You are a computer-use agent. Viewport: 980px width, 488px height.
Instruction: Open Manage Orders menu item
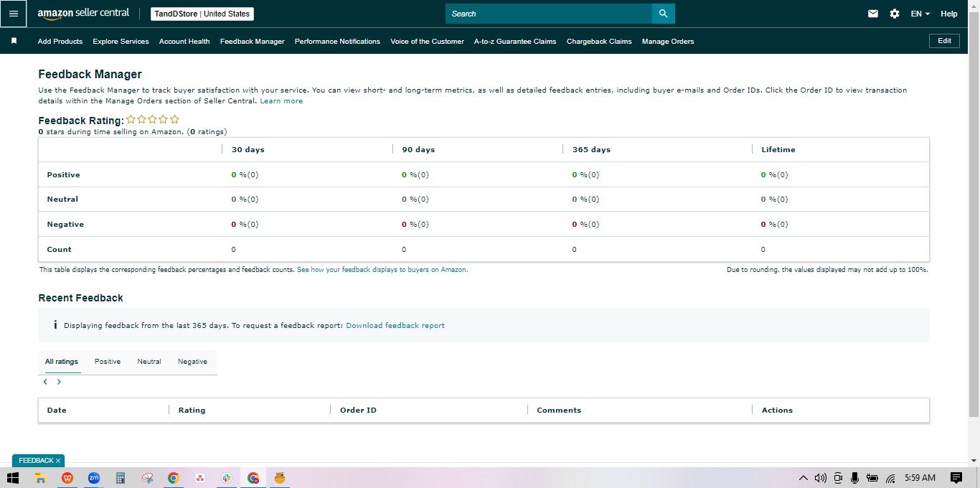pos(668,42)
